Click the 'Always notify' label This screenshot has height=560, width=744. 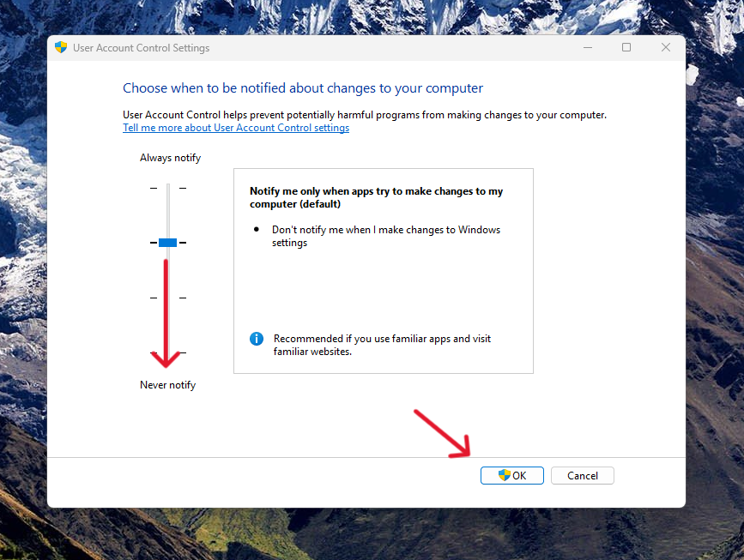(171, 158)
